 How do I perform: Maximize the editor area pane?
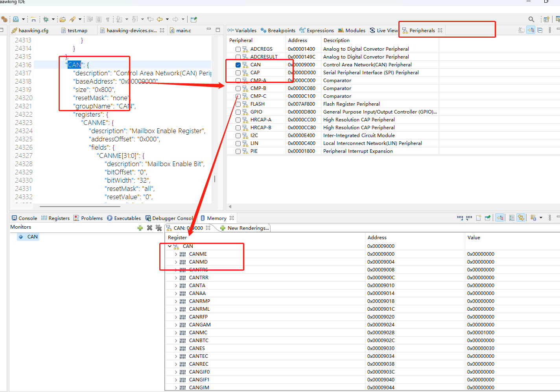(218, 30)
